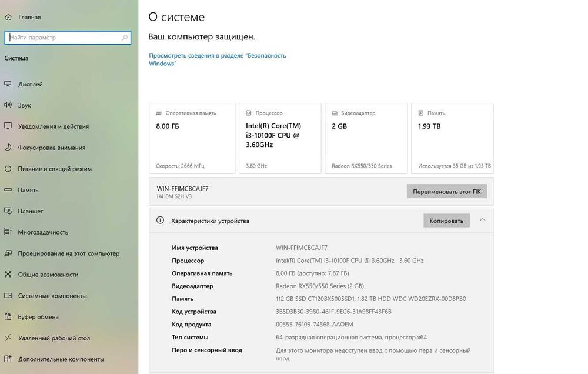This screenshot has width=588, height=374.
Task: Click the Буфер обмена clipboard icon
Action: click(x=8, y=316)
